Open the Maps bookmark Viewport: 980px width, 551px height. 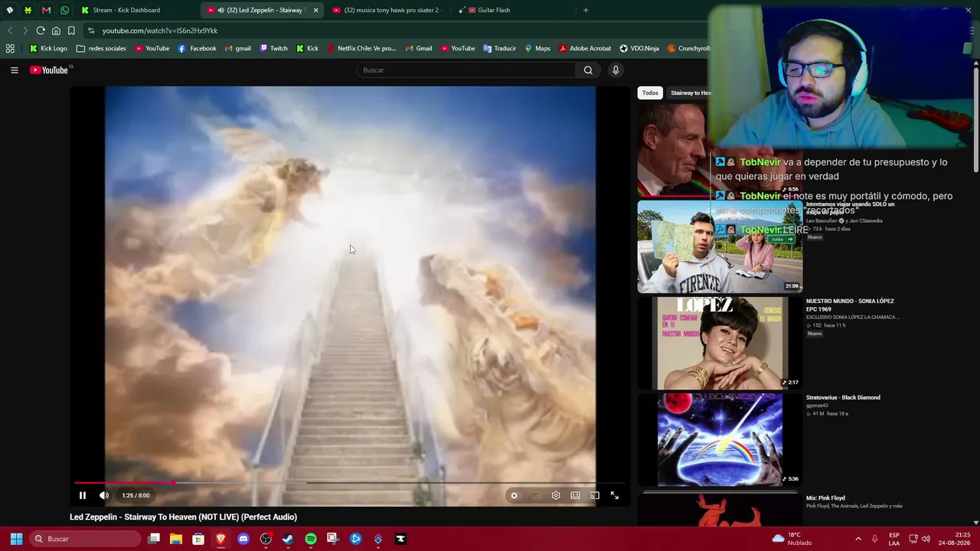pos(537,48)
